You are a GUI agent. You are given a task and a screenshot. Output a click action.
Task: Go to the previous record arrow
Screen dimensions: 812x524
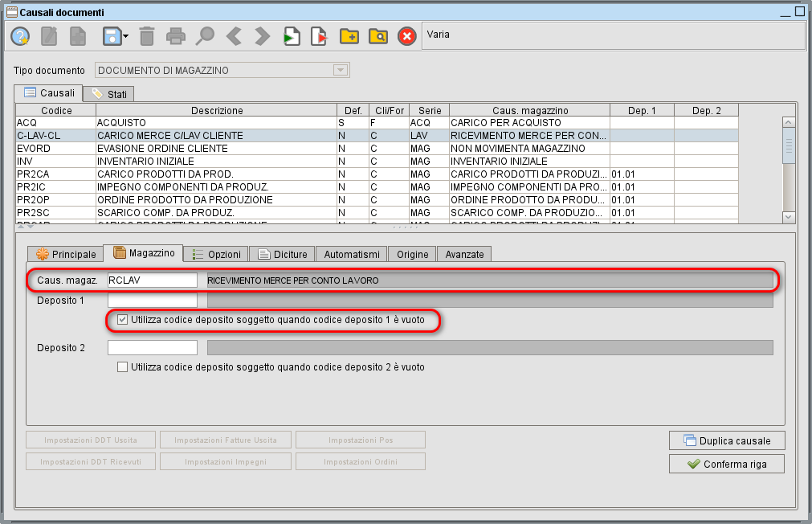(x=234, y=36)
